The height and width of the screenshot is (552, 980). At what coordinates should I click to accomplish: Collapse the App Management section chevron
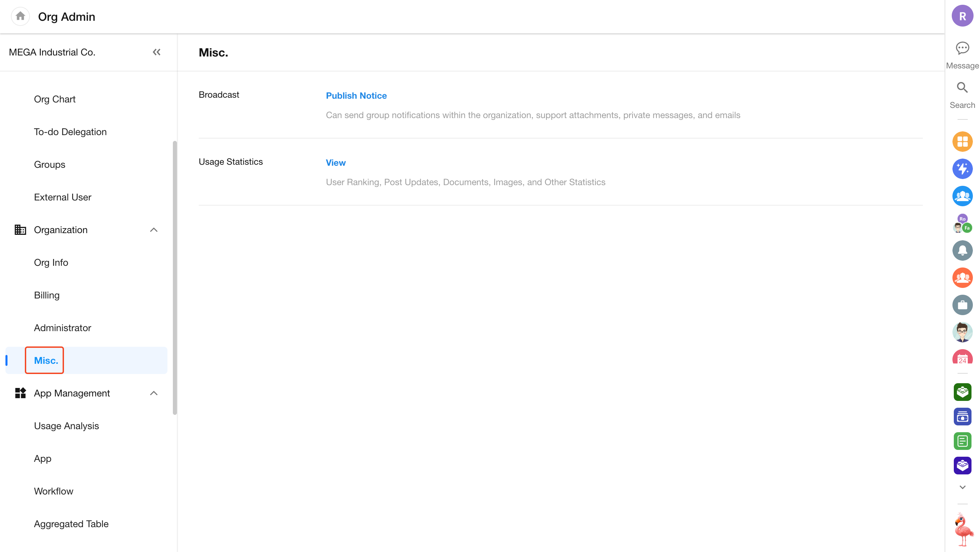pyautogui.click(x=154, y=393)
